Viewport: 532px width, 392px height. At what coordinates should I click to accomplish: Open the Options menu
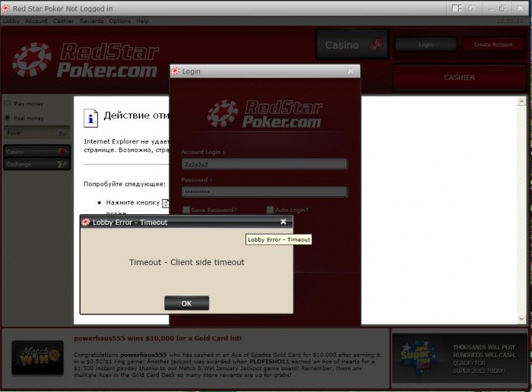coord(120,21)
